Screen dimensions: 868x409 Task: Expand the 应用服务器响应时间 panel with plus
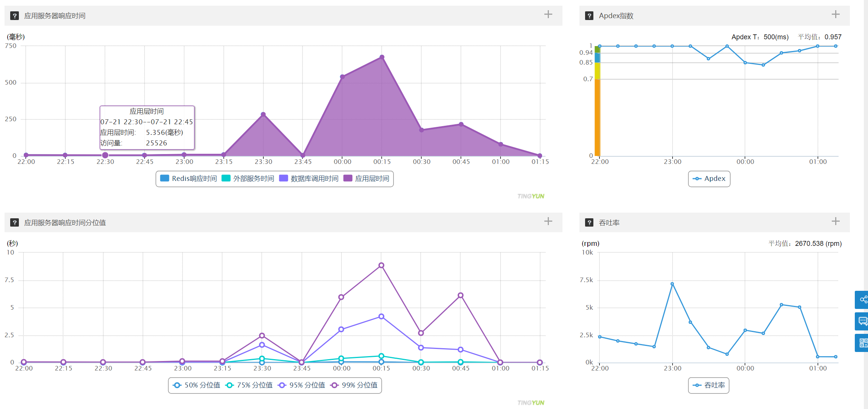[x=548, y=14]
